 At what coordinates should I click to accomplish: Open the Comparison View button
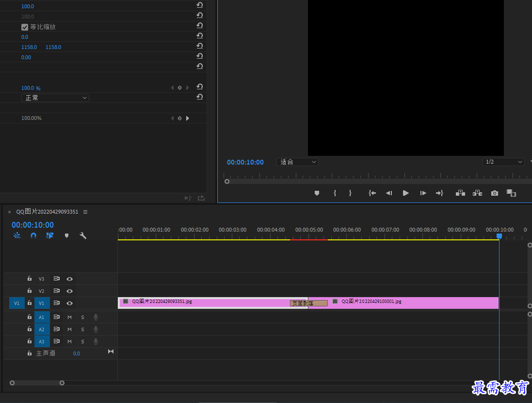[x=511, y=193]
